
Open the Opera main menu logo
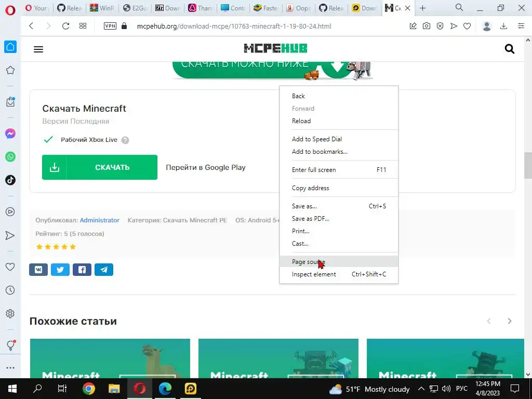(10, 10)
